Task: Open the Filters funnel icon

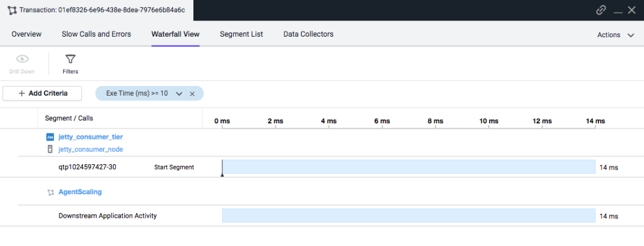Action: pyautogui.click(x=71, y=59)
